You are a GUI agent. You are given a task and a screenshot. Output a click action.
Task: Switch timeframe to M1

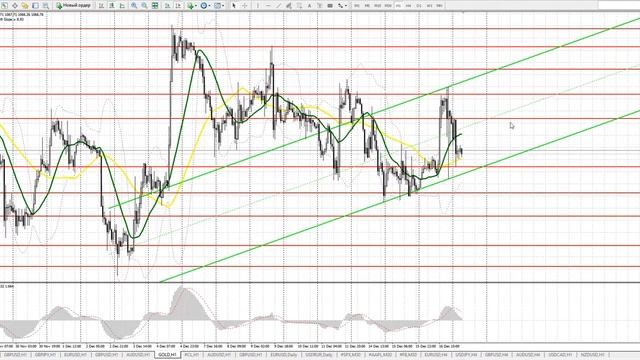tap(357, 6)
